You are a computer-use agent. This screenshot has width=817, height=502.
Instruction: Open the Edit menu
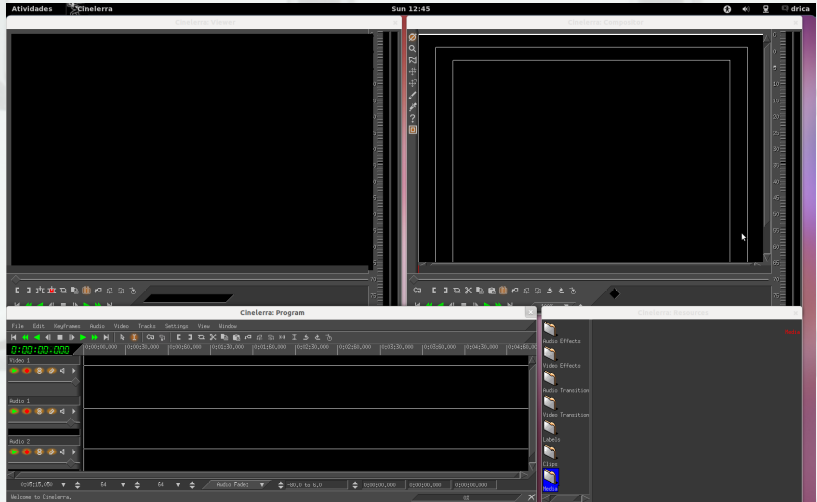pos(39,326)
